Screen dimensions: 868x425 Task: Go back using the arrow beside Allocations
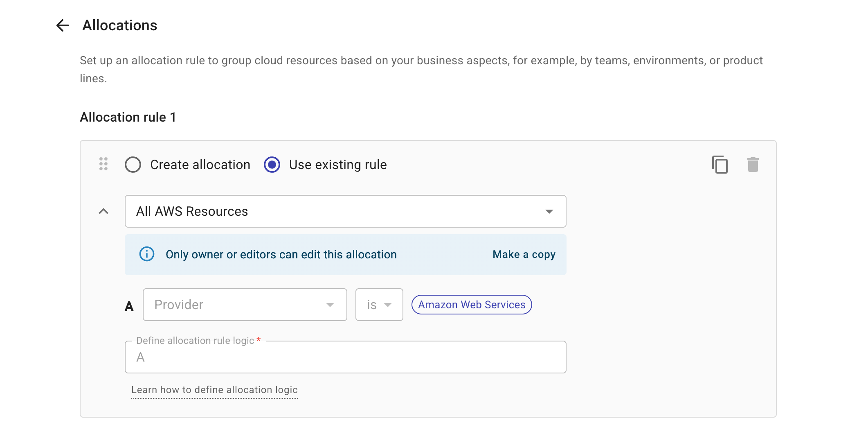pos(63,25)
